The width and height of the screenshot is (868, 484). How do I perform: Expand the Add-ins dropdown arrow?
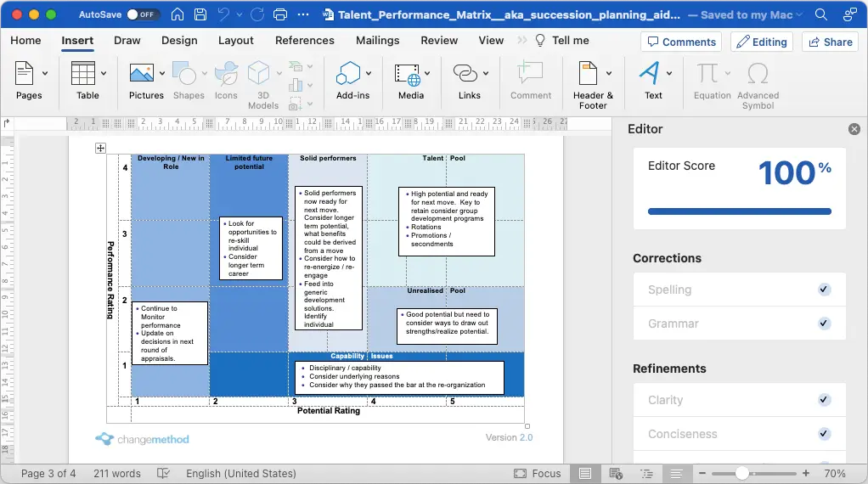(x=369, y=73)
